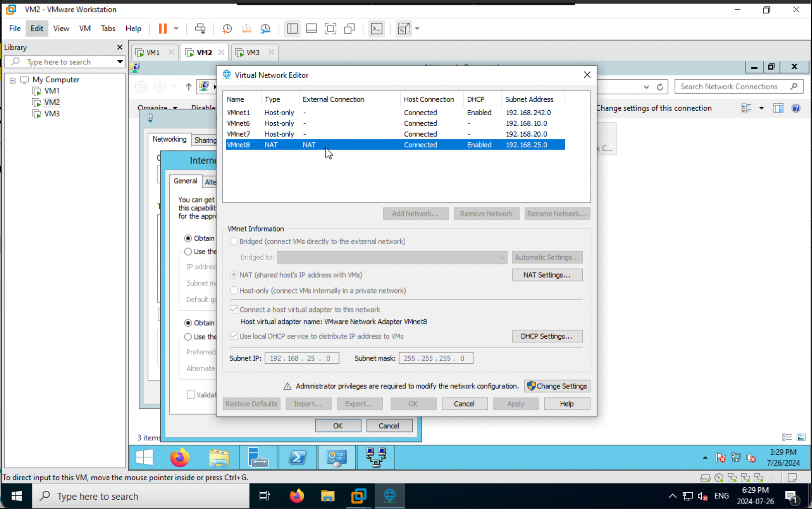Suspend the virtual machine using pause icon

(x=162, y=28)
